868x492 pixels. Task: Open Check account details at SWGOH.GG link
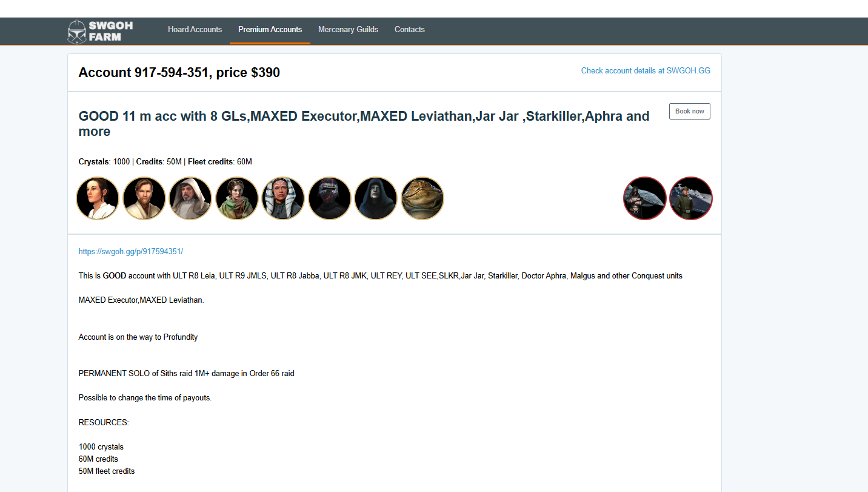[x=646, y=70]
